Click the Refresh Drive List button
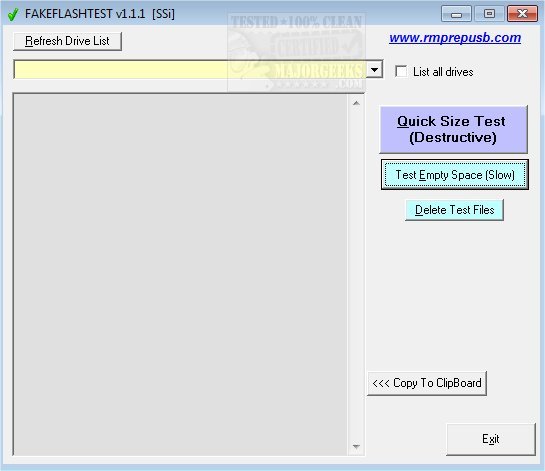This screenshot has width=545, height=471. [x=67, y=41]
